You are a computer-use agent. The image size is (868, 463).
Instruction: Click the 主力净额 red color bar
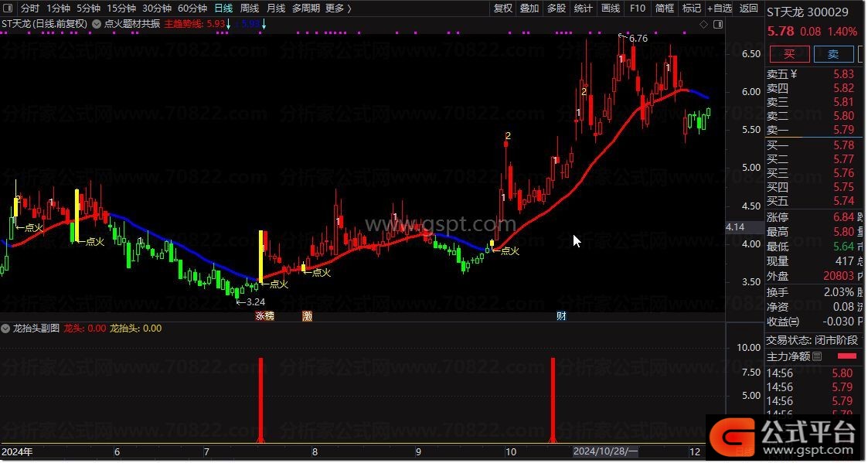(847, 356)
